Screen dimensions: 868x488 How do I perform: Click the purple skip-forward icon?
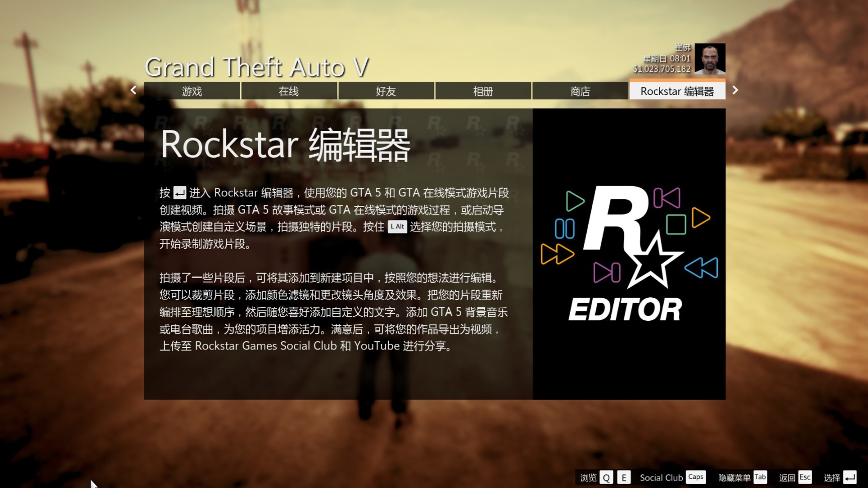pos(607,273)
